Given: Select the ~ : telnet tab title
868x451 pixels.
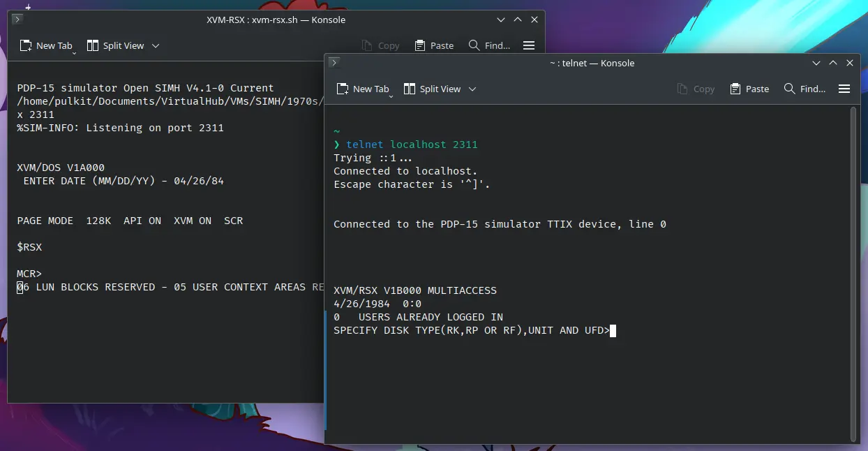Looking at the screenshot, I should [x=592, y=63].
